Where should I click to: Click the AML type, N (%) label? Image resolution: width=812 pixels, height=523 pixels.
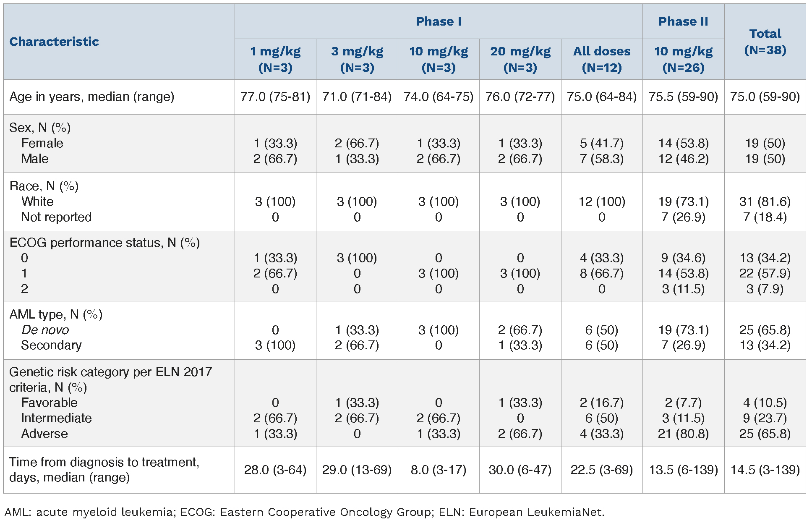[x=56, y=314]
